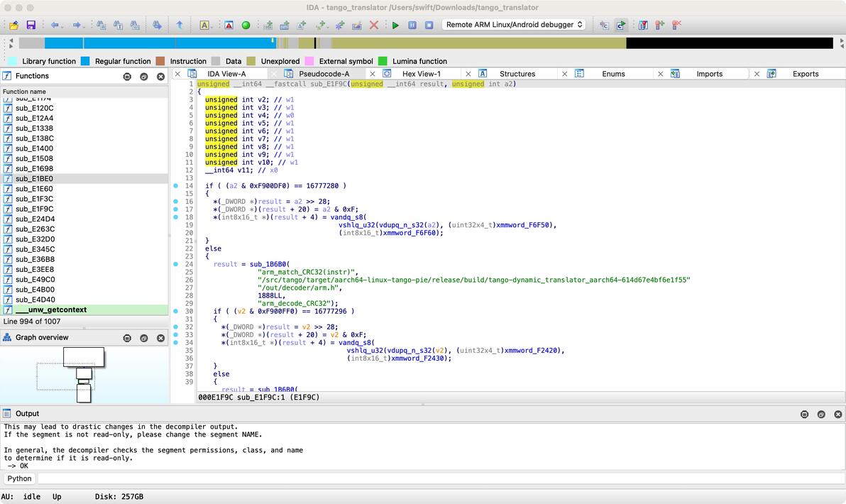Click the Regular function blue color swatch

(85, 61)
